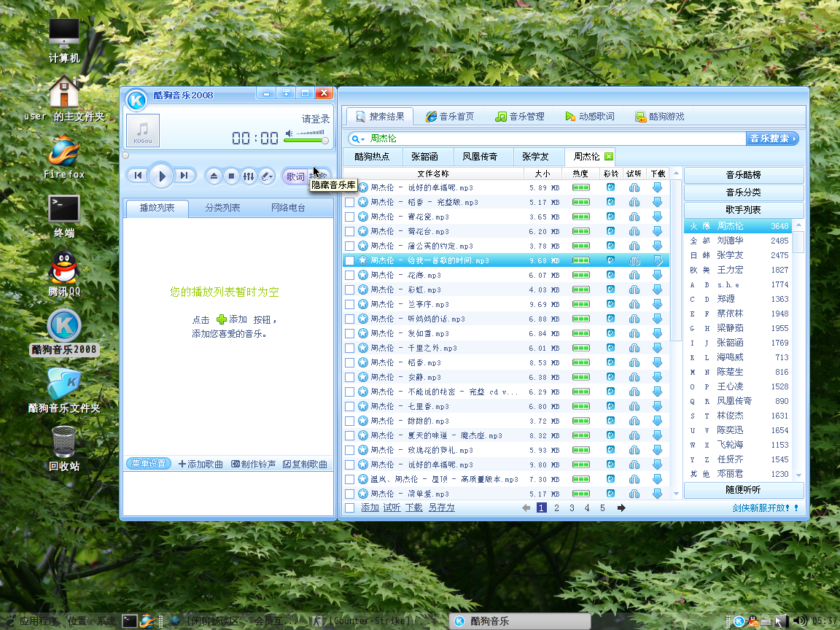Image resolution: width=840 pixels, height=630 pixels.
Task: Skip to the previous track
Action: point(139,175)
